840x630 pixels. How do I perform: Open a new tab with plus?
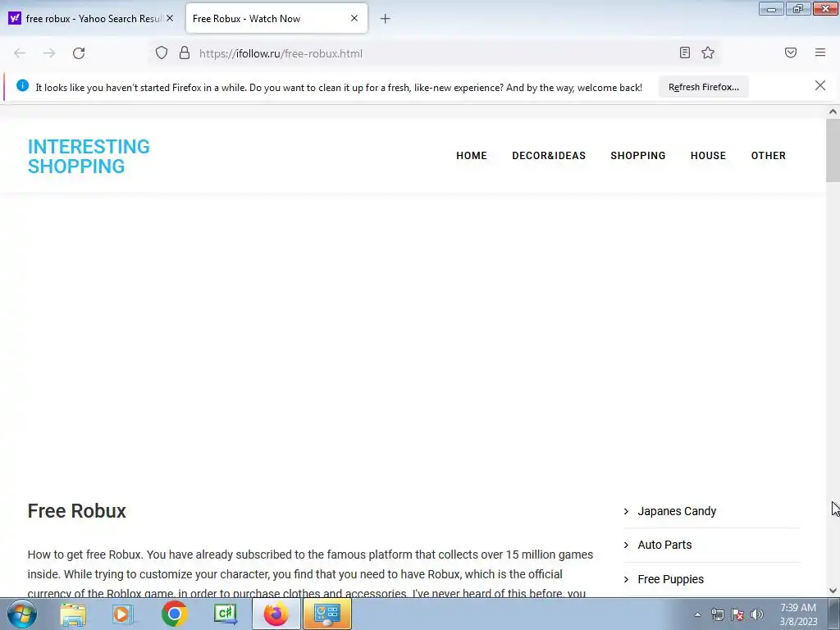(386, 19)
